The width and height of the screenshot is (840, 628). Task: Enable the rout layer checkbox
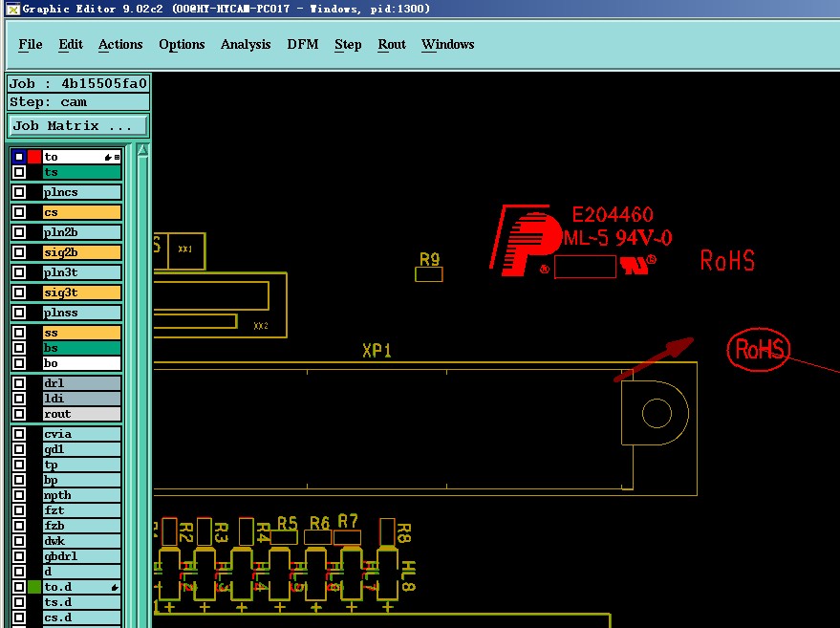tap(19, 414)
